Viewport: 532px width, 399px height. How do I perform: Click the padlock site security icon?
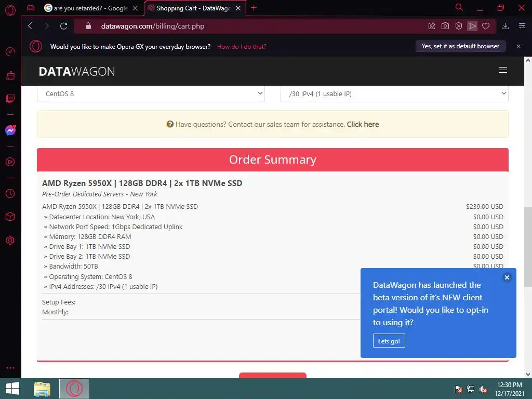tap(88, 26)
